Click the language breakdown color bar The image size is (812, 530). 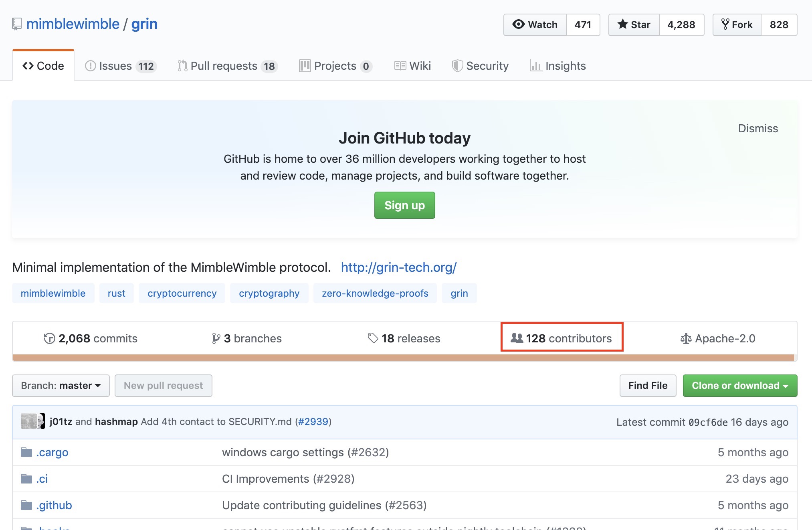[403, 358]
